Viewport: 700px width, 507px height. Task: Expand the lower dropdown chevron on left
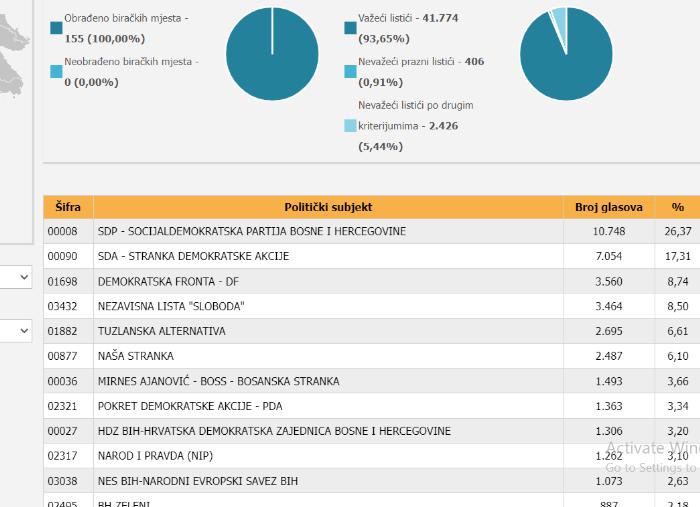[24, 331]
